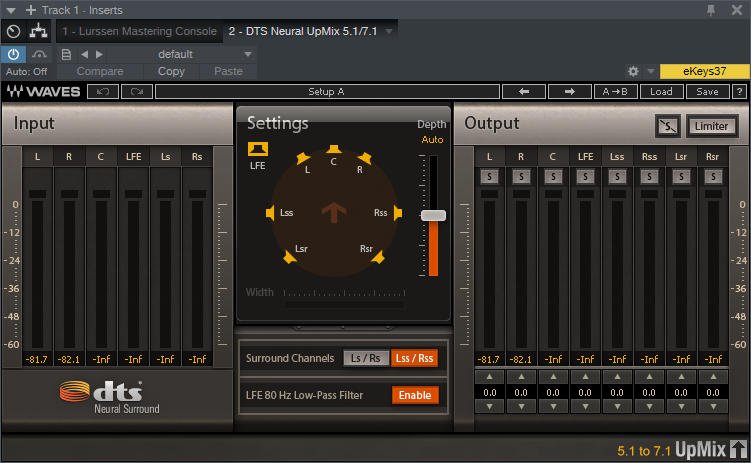
Task: Increase C output trim with up arrow
Action: [x=553, y=377]
